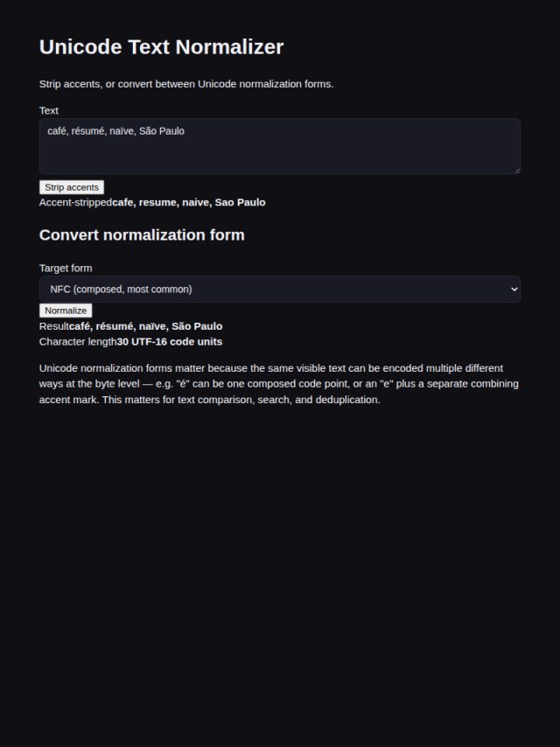The image size is (560, 747).
Task: Click the "Accent-stripped" label
Action: (76, 202)
